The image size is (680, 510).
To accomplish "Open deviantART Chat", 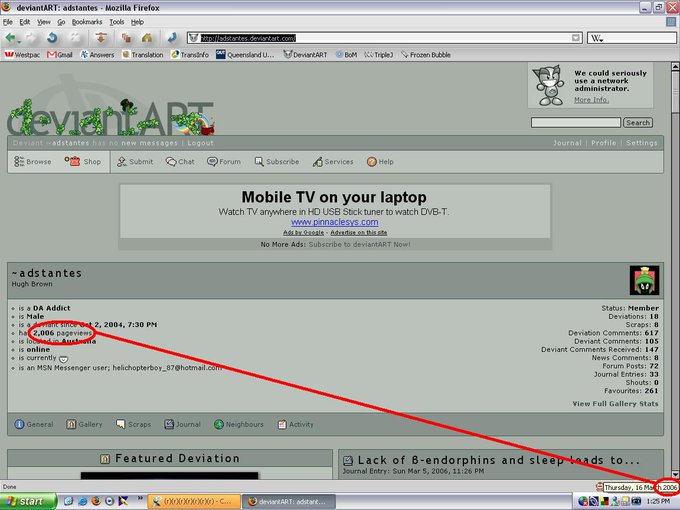I will pos(180,161).
